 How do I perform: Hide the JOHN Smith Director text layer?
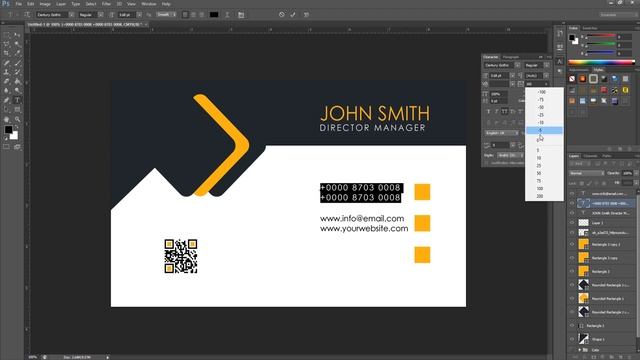[572, 213]
